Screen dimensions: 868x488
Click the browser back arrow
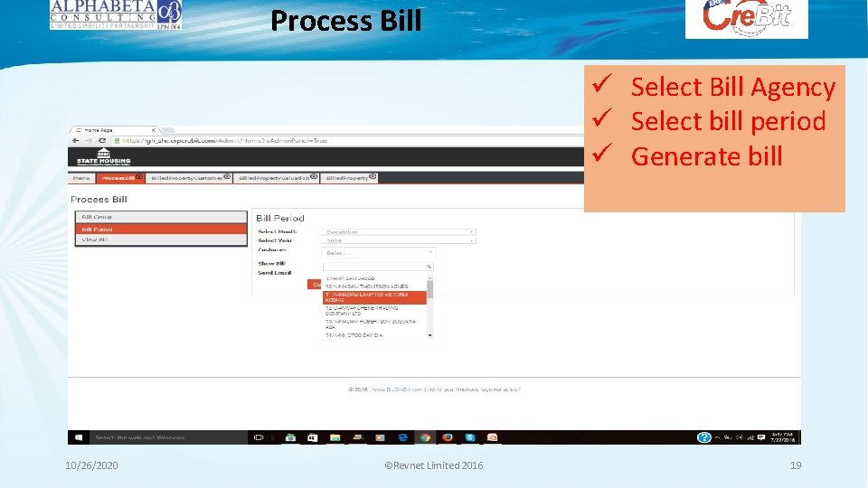(76, 141)
